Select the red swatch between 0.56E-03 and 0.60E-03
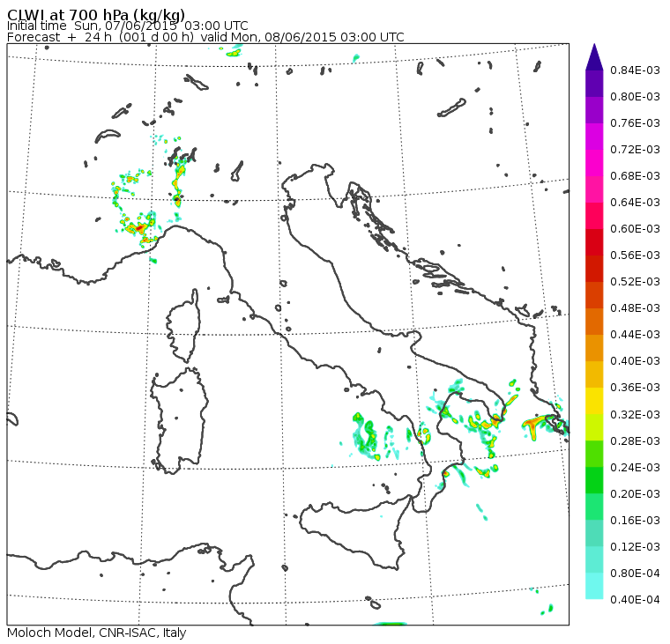Image resolution: width=670 pixels, height=644 pixels. click(594, 242)
